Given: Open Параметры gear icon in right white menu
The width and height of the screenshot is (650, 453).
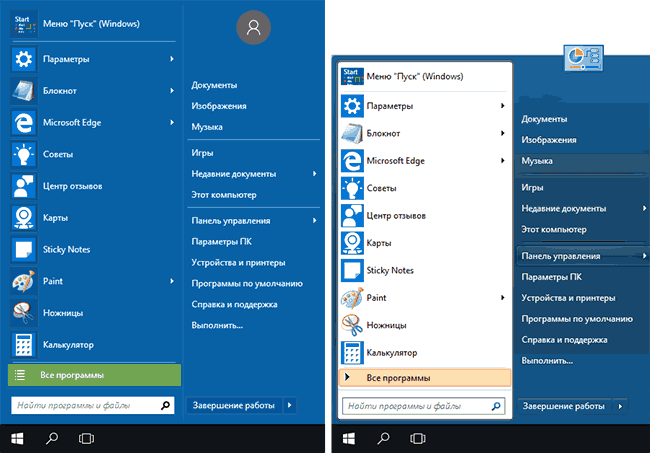Looking at the screenshot, I should click(x=352, y=106).
